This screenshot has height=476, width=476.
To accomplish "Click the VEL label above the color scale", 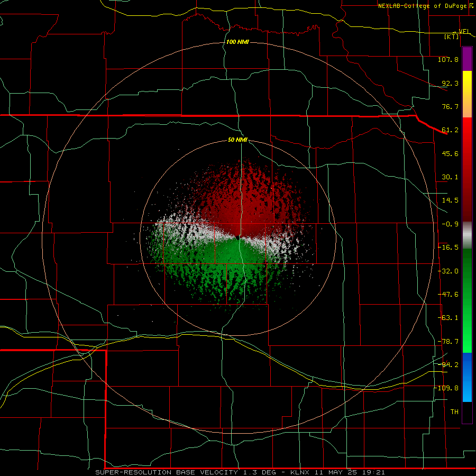I will [x=464, y=31].
